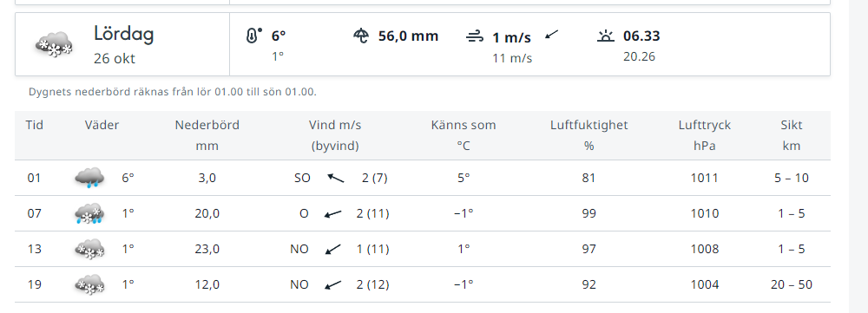Click the thermometer temperature icon
Viewport: 868px width, 313px height.
pyautogui.click(x=253, y=36)
